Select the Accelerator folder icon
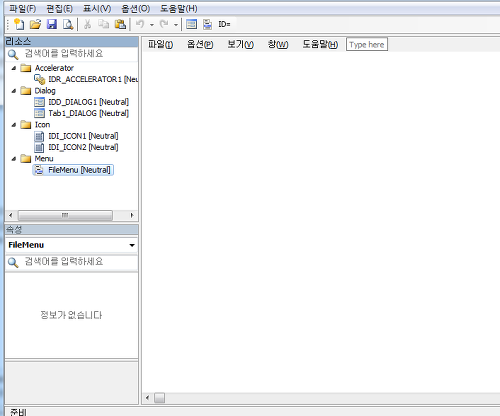 [x=26, y=68]
